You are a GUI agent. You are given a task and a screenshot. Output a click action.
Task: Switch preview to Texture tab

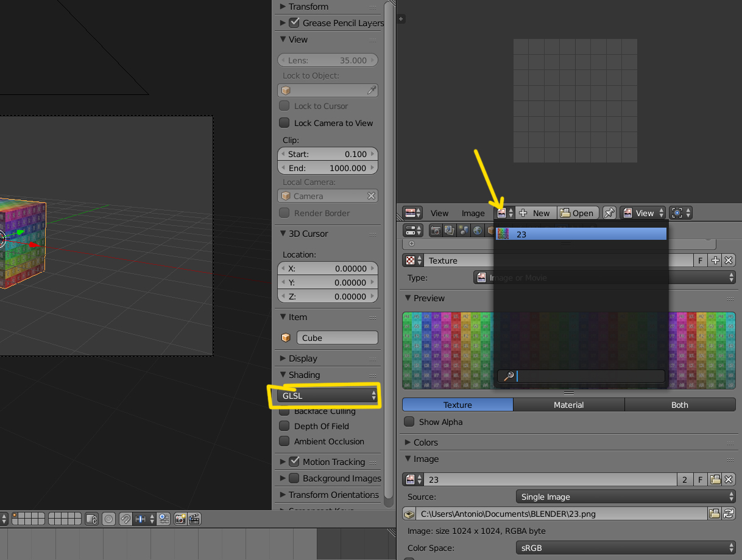tap(458, 405)
